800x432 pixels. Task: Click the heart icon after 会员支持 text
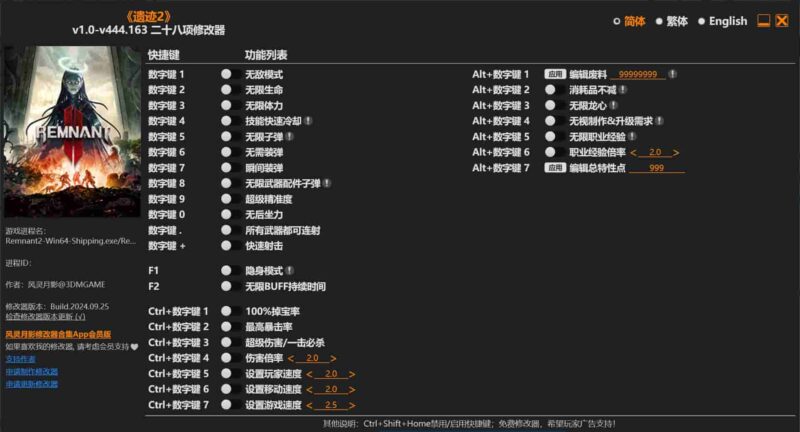tap(134, 347)
